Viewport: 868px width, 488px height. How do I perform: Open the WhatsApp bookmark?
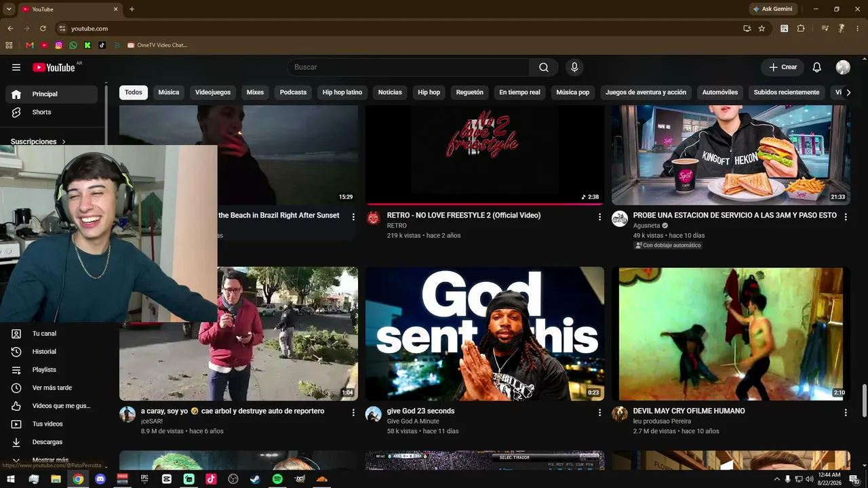pyautogui.click(x=73, y=45)
